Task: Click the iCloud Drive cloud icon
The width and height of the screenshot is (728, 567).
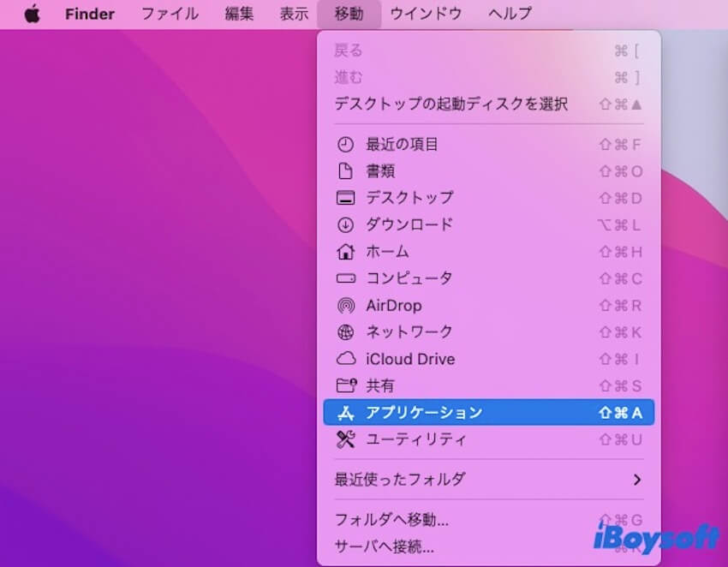Action: (345, 359)
